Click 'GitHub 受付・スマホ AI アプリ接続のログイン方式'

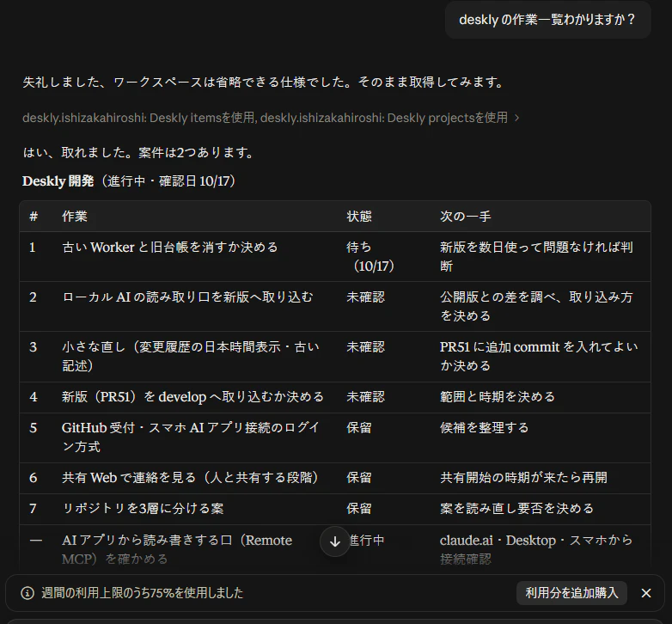pos(191,437)
